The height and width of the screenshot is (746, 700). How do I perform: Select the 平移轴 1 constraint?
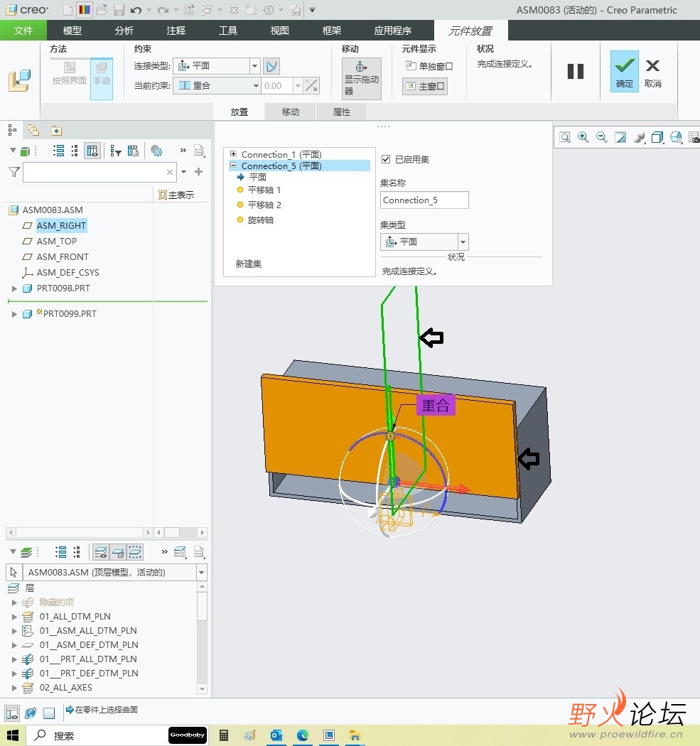[264, 190]
